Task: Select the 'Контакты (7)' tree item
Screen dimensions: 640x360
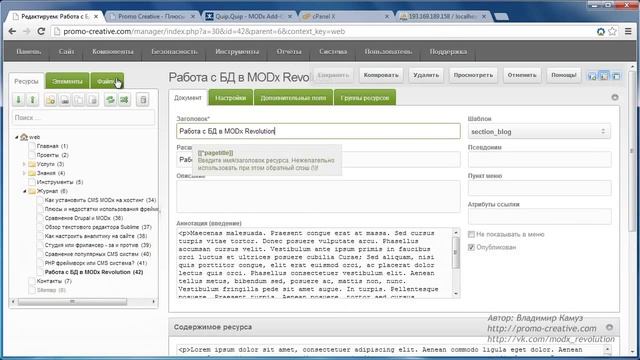Action: pos(54,281)
